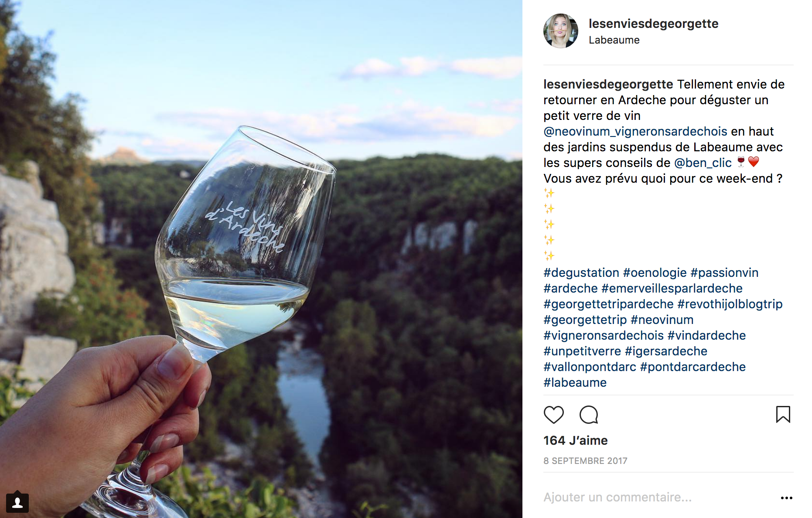This screenshot has width=812, height=518.
Task: Open the Labeaume location page
Action: [x=614, y=40]
